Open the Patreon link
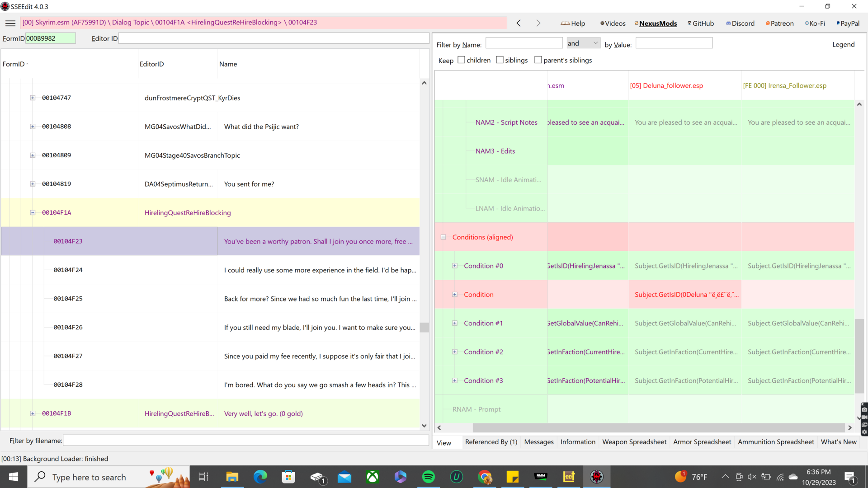This screenshot has height=488, width=868. (779, 23)
